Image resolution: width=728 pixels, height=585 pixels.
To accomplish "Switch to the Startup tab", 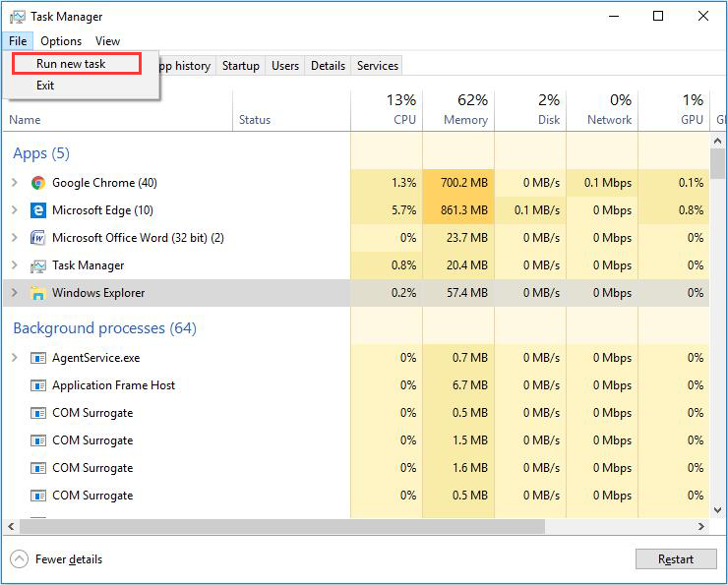I will (240, 66).
